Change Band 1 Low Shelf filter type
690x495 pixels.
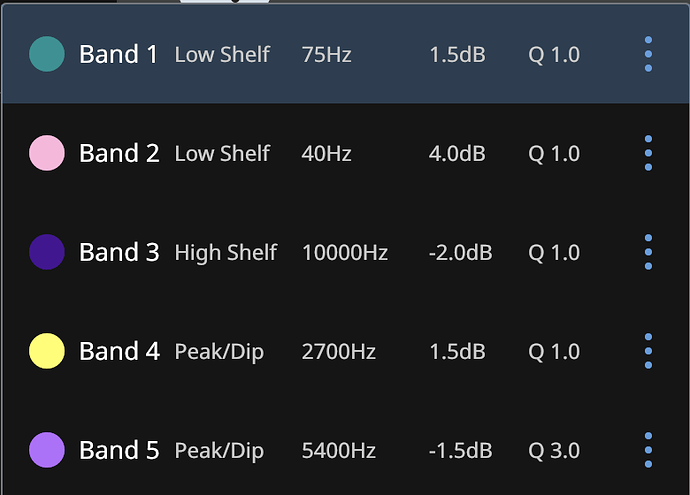pyautogui.click(x=222, y=54)
